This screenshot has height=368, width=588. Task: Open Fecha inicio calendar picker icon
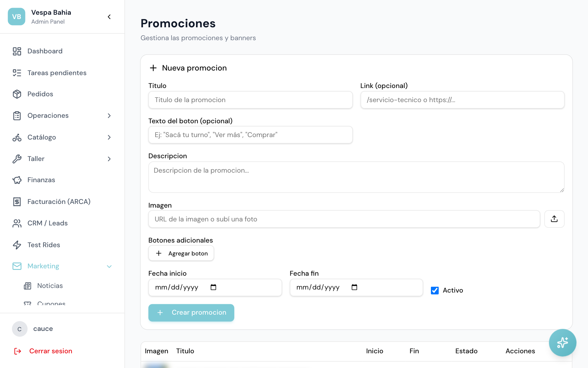tap(213, 287)
